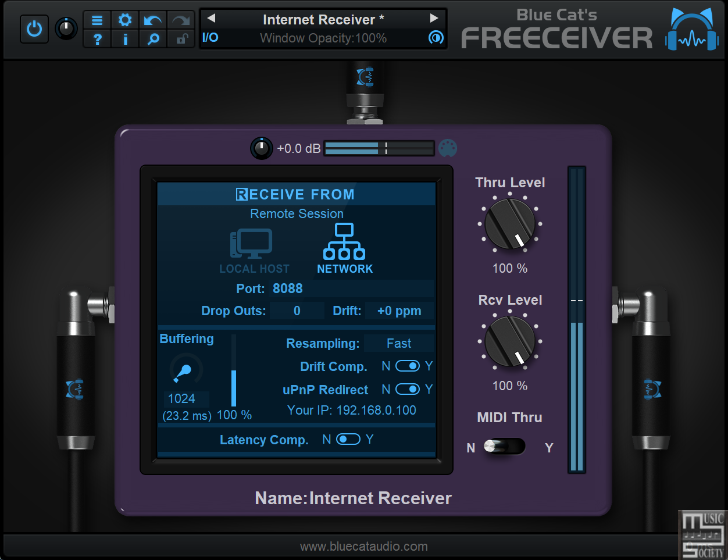The height and width of the screenshot is (560, 728).
Task: Select NETWORK receive source
Action: [x=345, y=249]
